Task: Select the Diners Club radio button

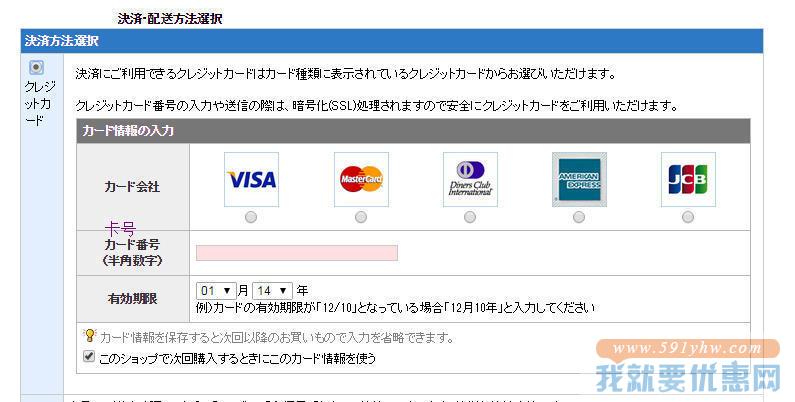Action: pyautogui.click(x=470, y=217)
